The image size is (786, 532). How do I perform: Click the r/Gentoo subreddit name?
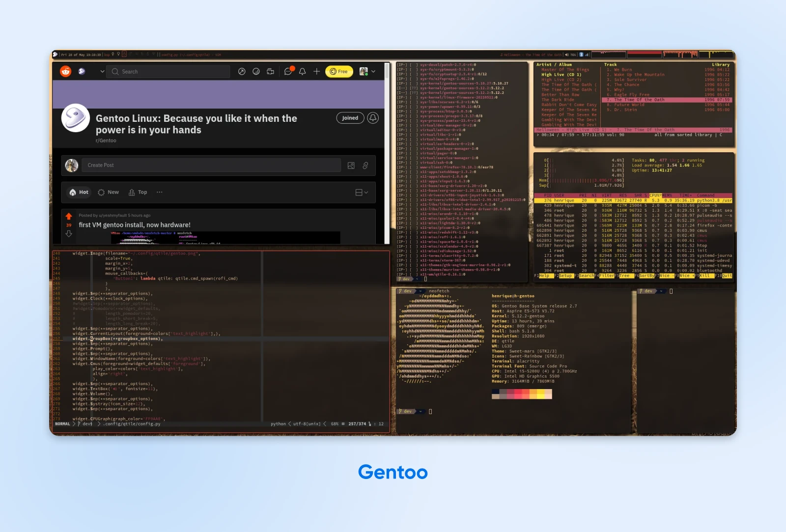[x=106, y=140]
